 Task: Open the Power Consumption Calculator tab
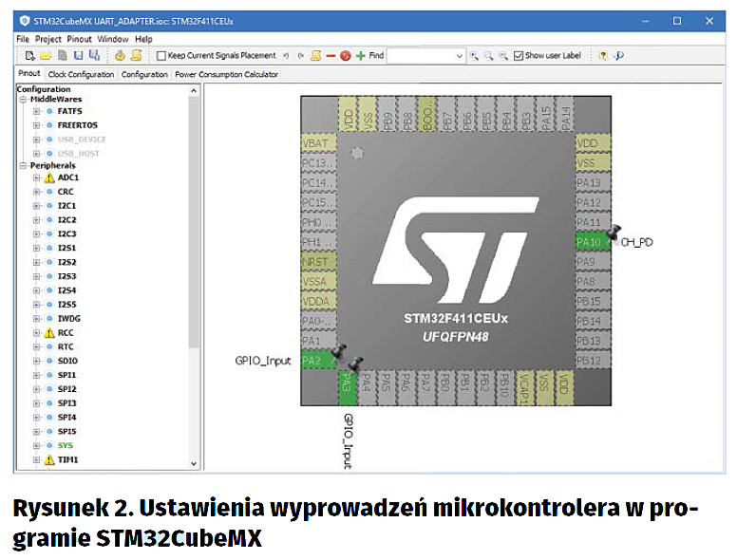tap(226, 74)
